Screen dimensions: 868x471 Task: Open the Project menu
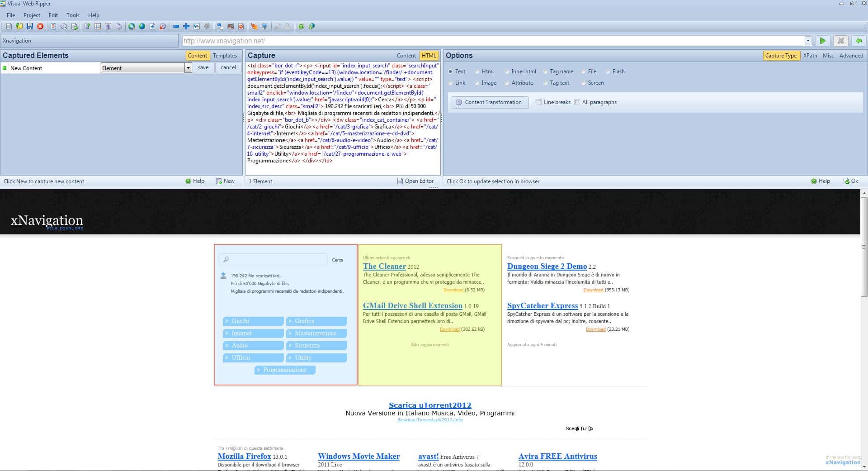pos(32,15)
